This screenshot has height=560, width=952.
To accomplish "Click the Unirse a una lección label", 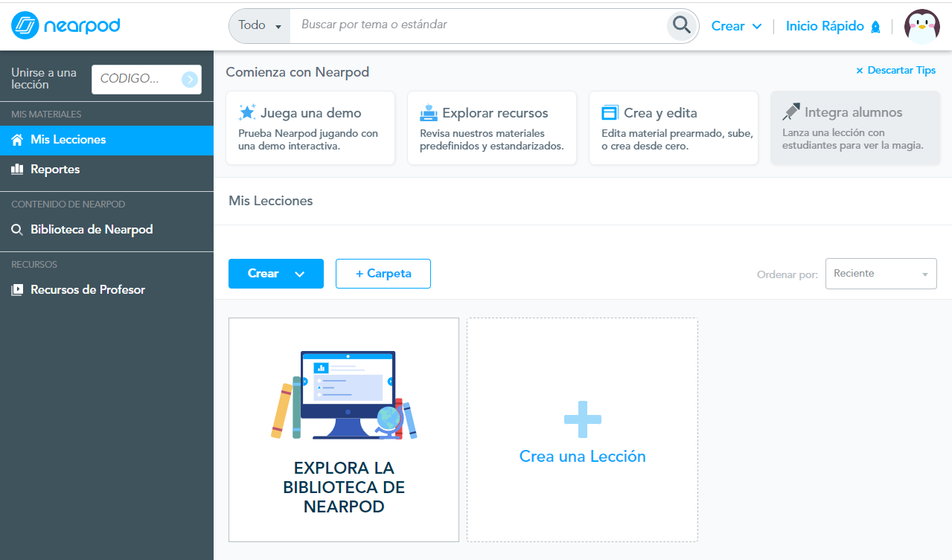I will [44, 79].
